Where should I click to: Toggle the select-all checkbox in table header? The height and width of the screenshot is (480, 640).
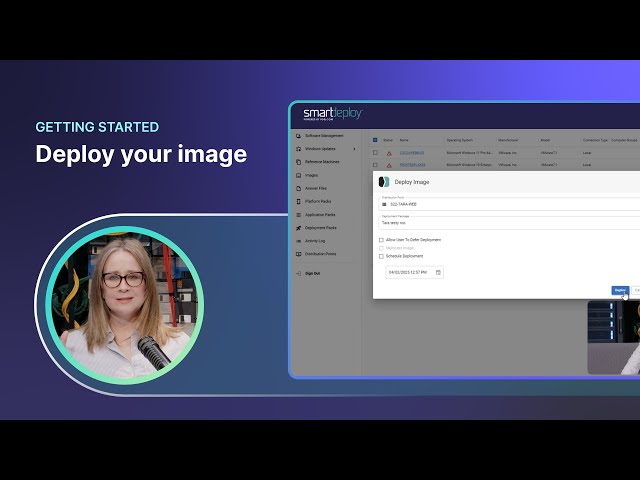point(375,140)
